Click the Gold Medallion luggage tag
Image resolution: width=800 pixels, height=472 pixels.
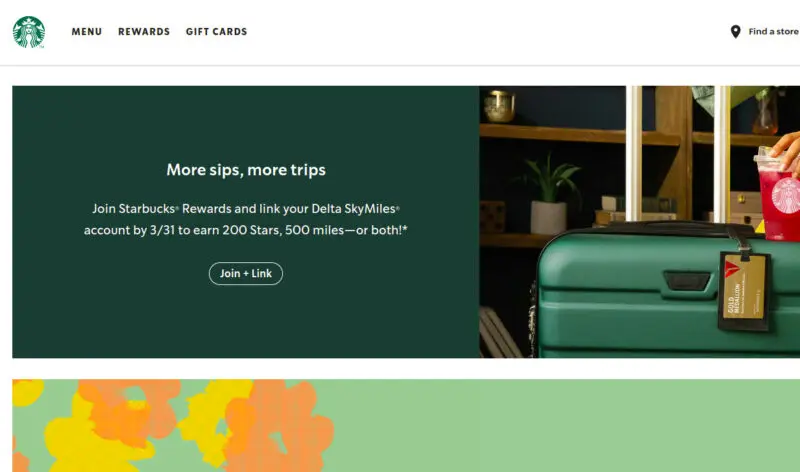pyautogui.click(x=744, y=291)
